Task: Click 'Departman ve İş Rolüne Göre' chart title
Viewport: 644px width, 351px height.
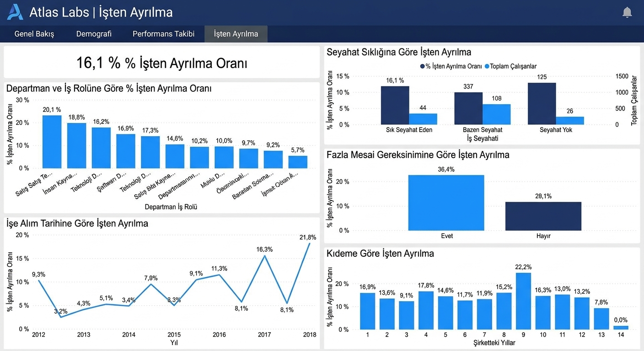Action: click(x=109, y=88)
